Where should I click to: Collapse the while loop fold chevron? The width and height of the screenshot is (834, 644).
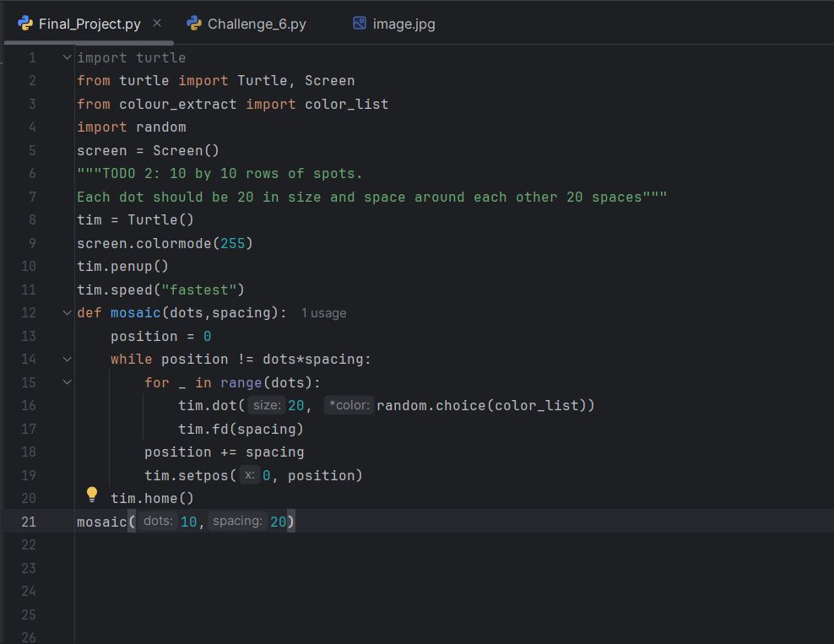click(67, 359)
